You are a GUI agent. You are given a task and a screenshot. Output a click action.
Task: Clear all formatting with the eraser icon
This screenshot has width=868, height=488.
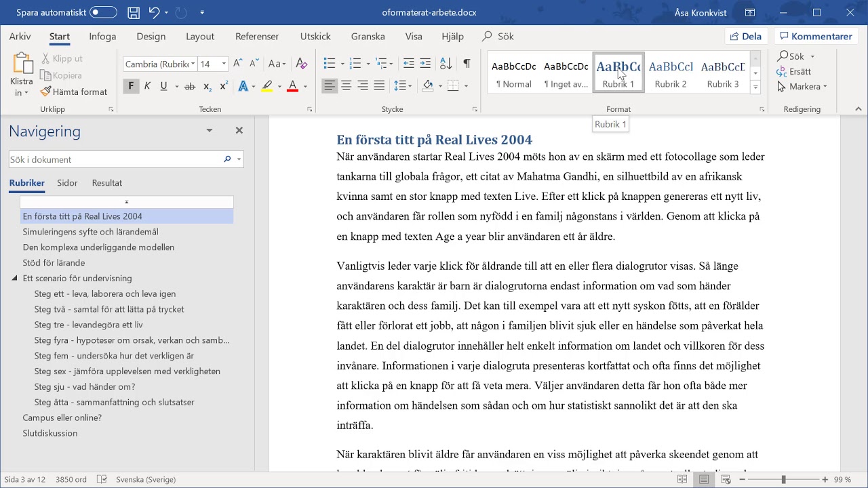tap(302, 64)
